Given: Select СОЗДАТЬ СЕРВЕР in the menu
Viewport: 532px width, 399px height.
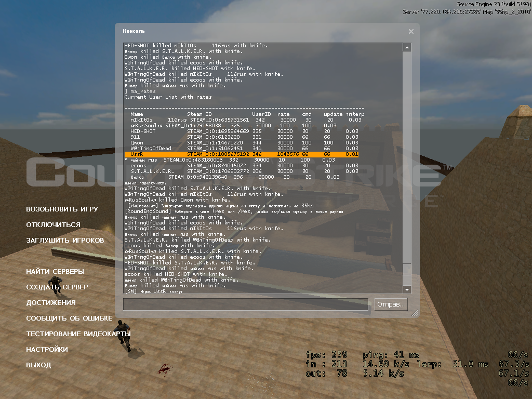Looking at the screenshot, I should [57, 287].
